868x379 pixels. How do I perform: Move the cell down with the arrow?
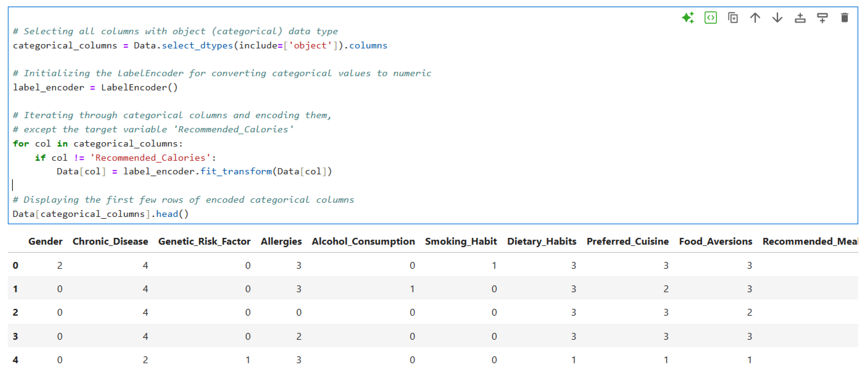[x=777, y=18]
